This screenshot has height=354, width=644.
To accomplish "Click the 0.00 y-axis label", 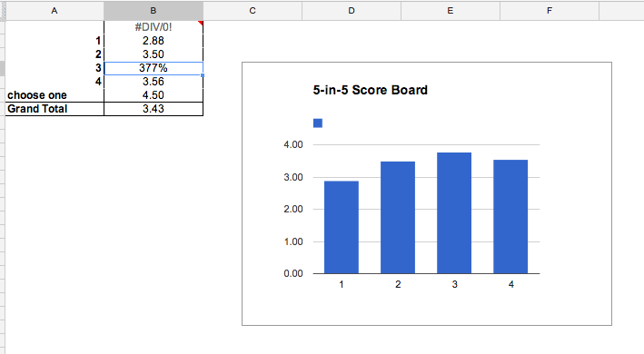I will click(293, 273).
